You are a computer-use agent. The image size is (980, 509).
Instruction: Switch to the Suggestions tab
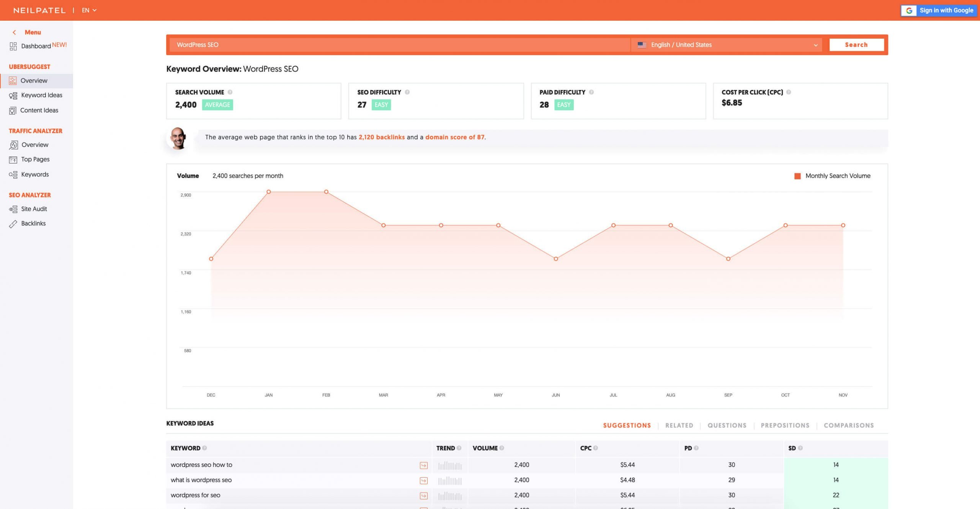click(627, 426)
